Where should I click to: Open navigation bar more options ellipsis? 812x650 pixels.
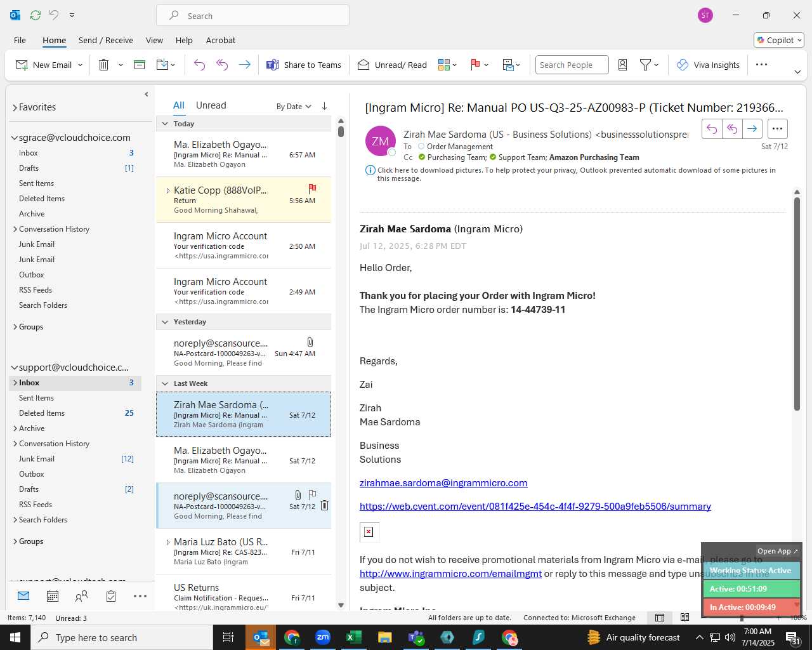click(140, 596)
